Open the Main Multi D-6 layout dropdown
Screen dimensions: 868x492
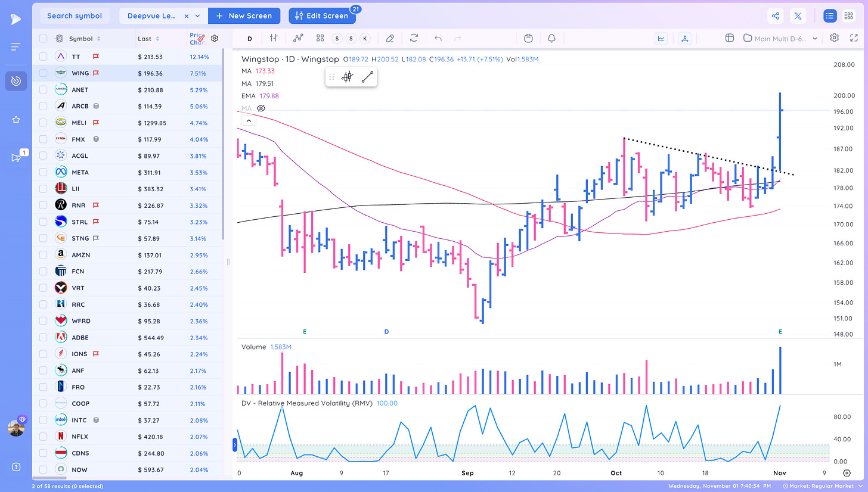point(782,38)
